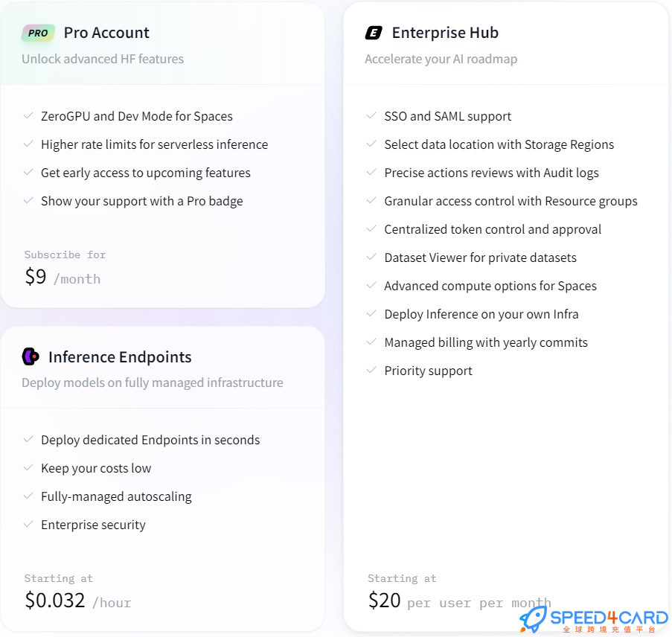
Task: Click Fully-managed autoscaling feature text
Action: [x=116, y=496]
